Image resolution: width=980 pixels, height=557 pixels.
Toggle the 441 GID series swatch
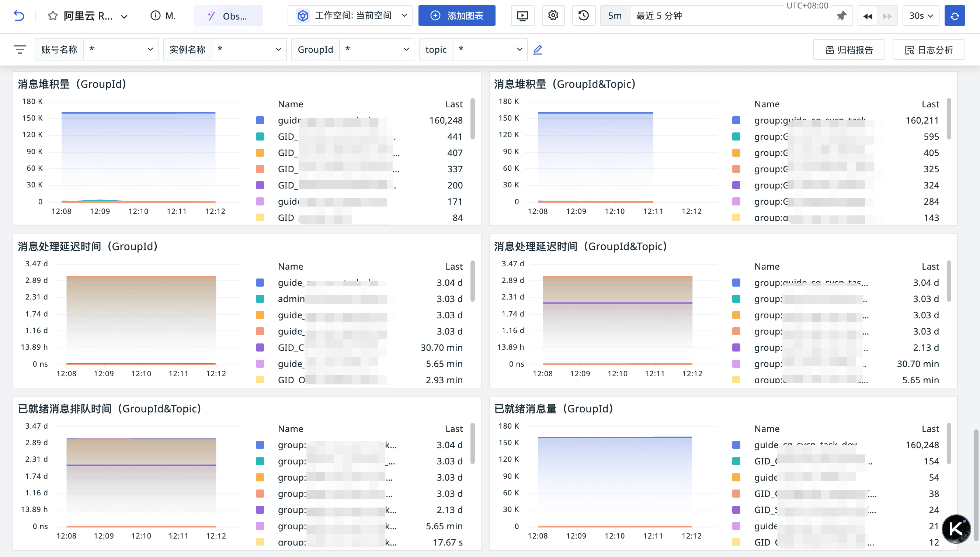pyautogui.click(x=260, y=136)
